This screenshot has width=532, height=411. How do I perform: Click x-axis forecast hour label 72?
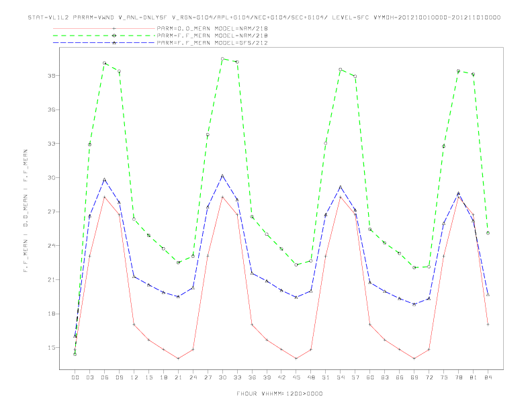coord(429,377)
